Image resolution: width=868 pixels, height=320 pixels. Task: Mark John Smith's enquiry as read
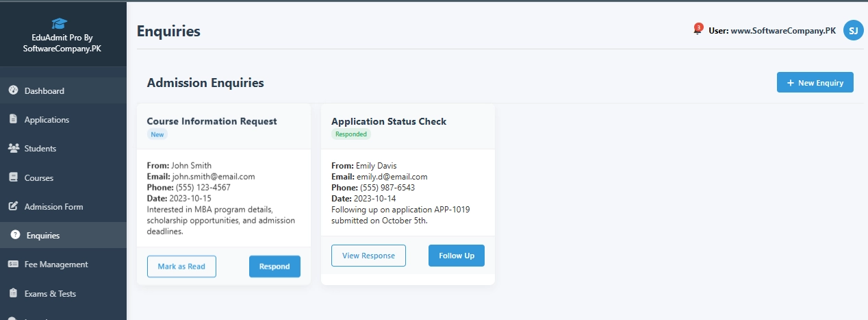tap(181, 267)
